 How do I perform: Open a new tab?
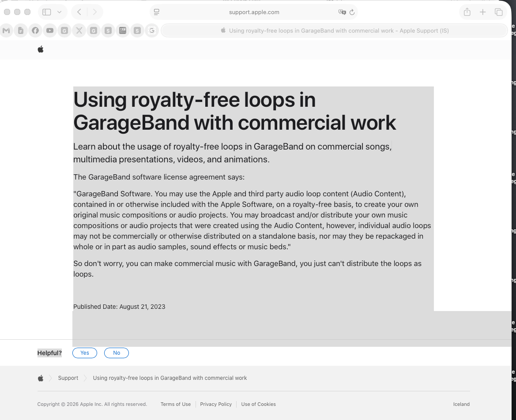(x=483, y=12)
